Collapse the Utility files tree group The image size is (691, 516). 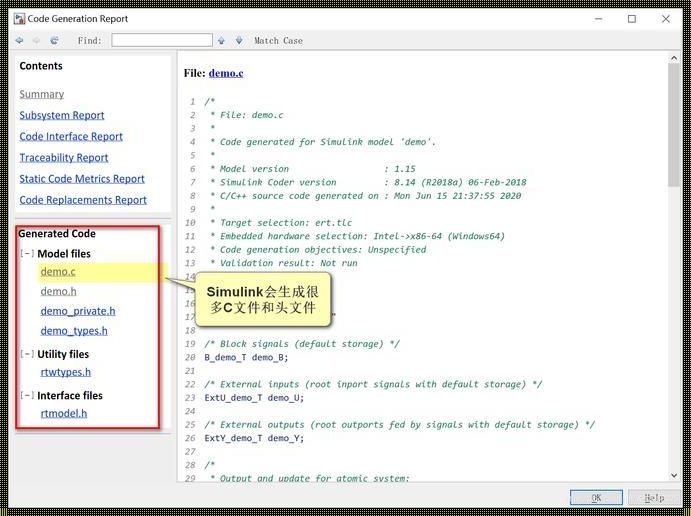[27, 354]
